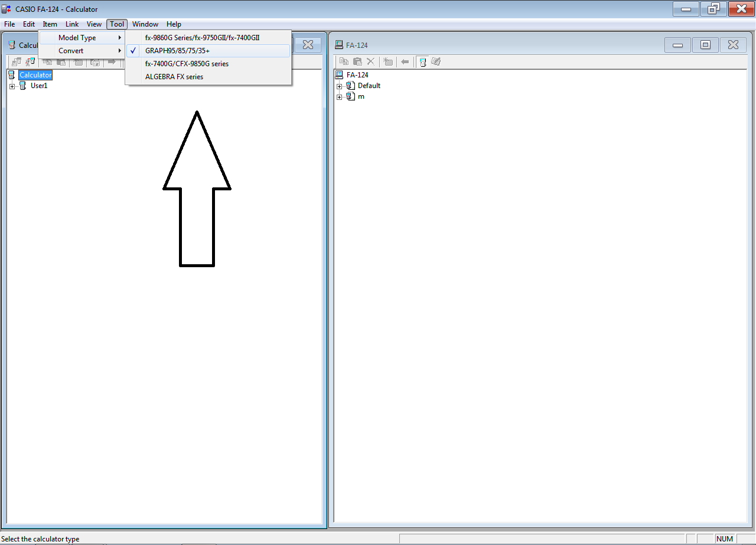Choose fx-9860G Series/fx-9750GII/fx-7400GII model
This screenshot has width=756, height=545.
point(208,38)
